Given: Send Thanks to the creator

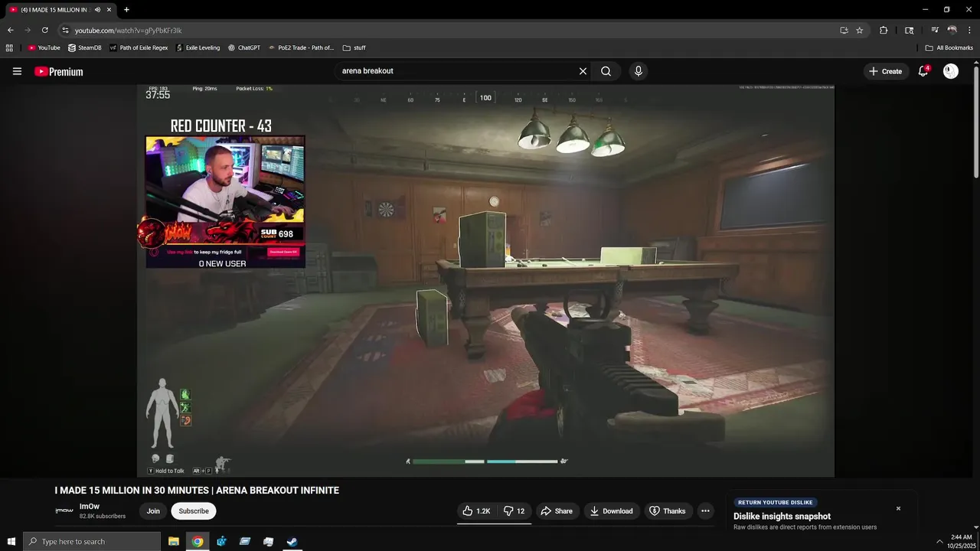Looking at the screenshot, I should [668, 511].
